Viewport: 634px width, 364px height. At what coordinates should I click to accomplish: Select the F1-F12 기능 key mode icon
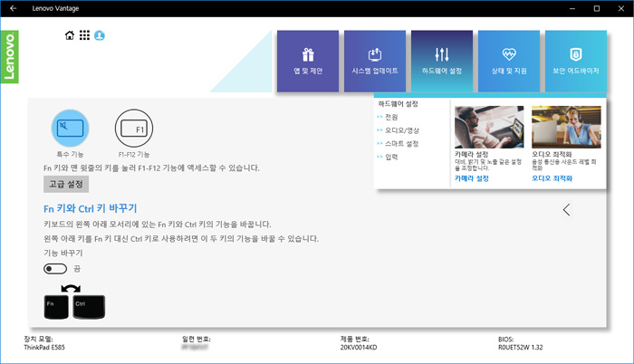[134, 129]
